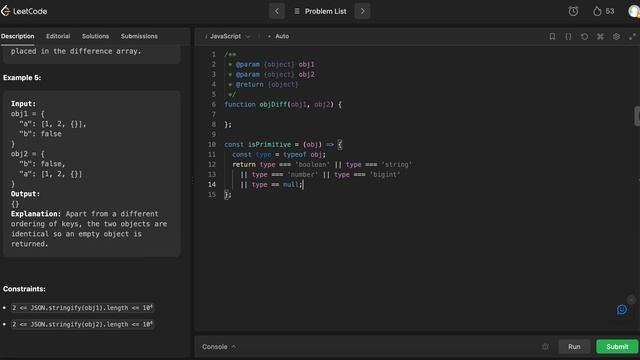Click the green Submit button
This screenshot has width=640, height=360.
[617, 347]
